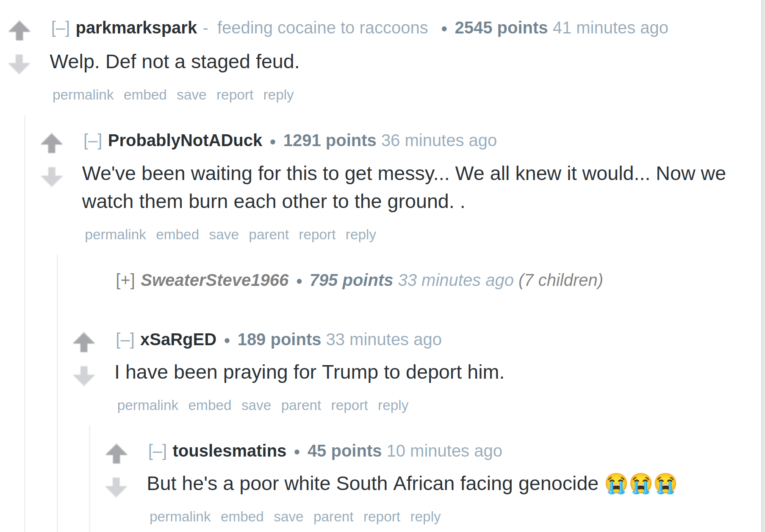Open embed option under touslesmatins' comment

click(x=242, y=517)
